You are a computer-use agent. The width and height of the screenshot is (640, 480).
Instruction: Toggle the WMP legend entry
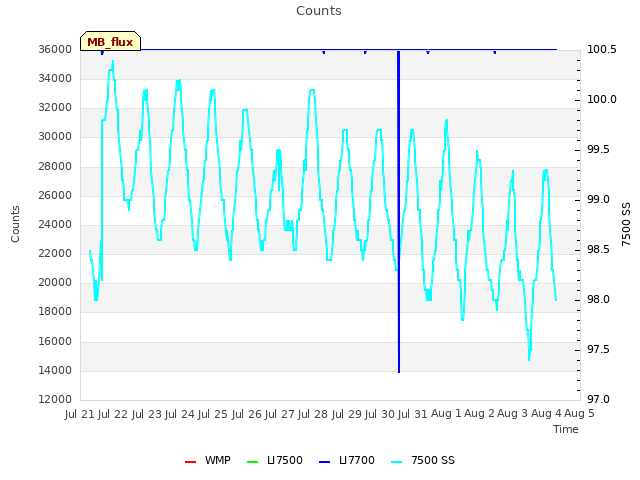208,460
